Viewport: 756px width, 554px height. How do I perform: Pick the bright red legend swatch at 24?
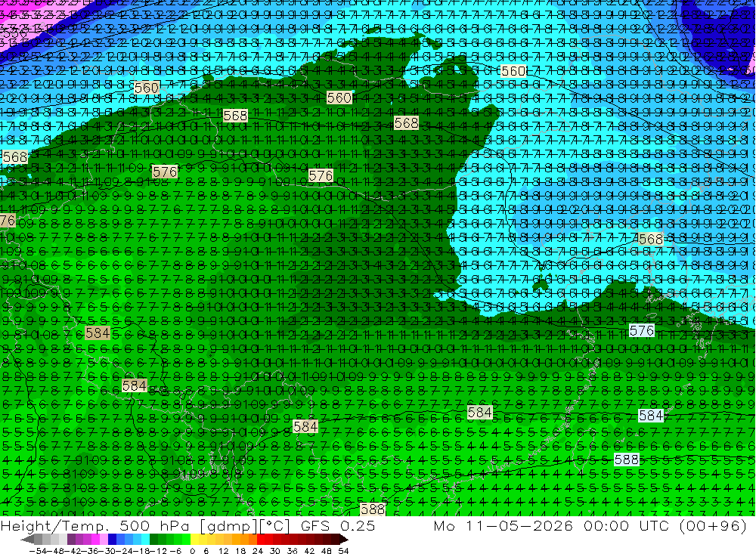pyautogui.click(x=261, y=540)
